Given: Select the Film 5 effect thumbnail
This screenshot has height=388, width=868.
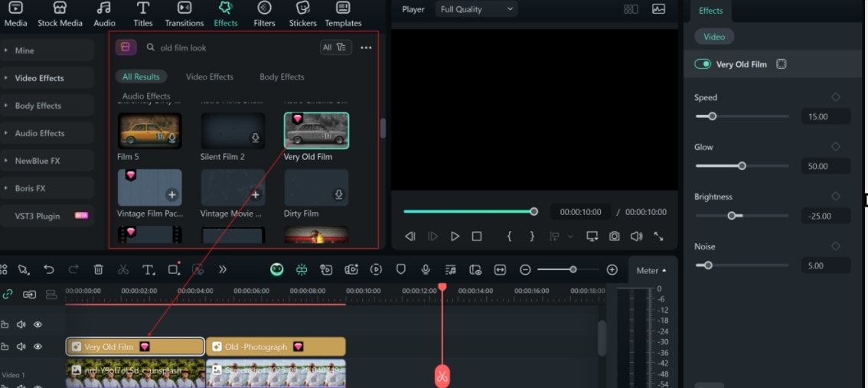Looking at the screenshot, I should click(149, 131).
